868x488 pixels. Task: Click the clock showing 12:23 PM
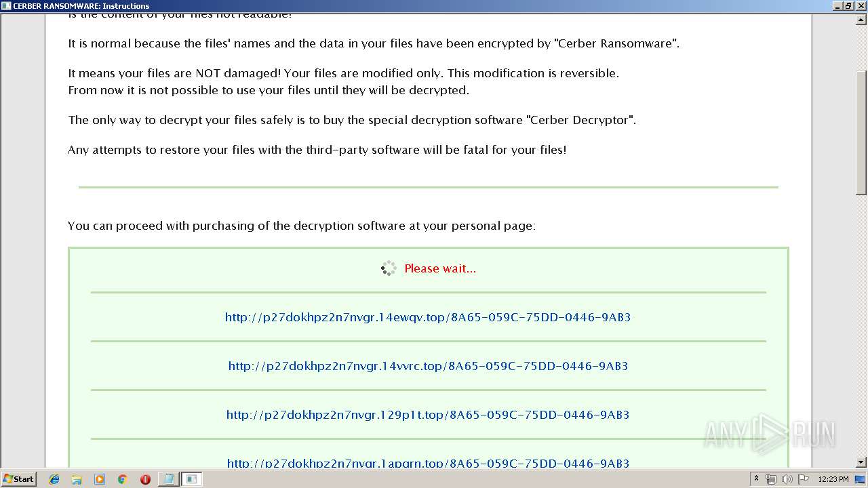[x=833, y=479]
